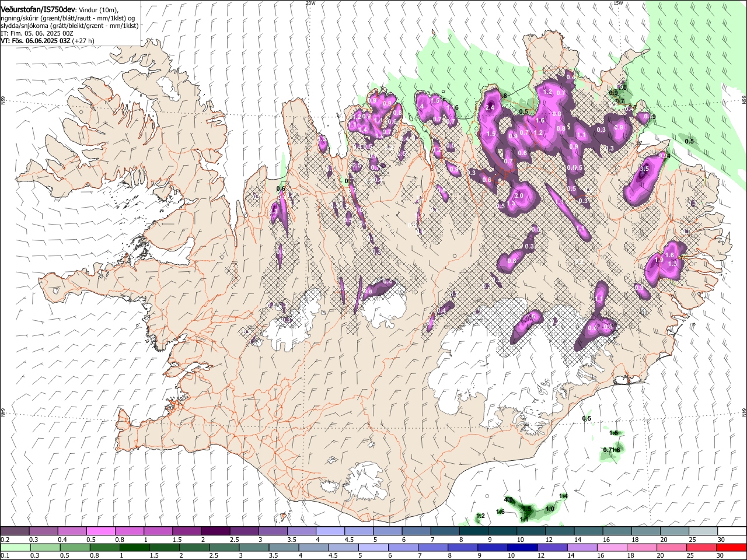Select the rain swatch between 0.3 and 0.5
Screen dimensions: 747x560
44,547
